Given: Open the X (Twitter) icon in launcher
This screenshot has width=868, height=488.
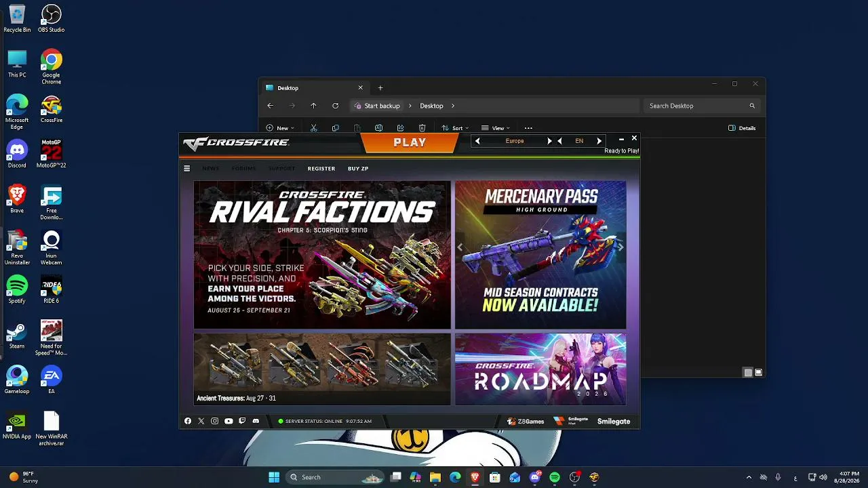Looking at the screenshot, I should click(x=201, y=421).
